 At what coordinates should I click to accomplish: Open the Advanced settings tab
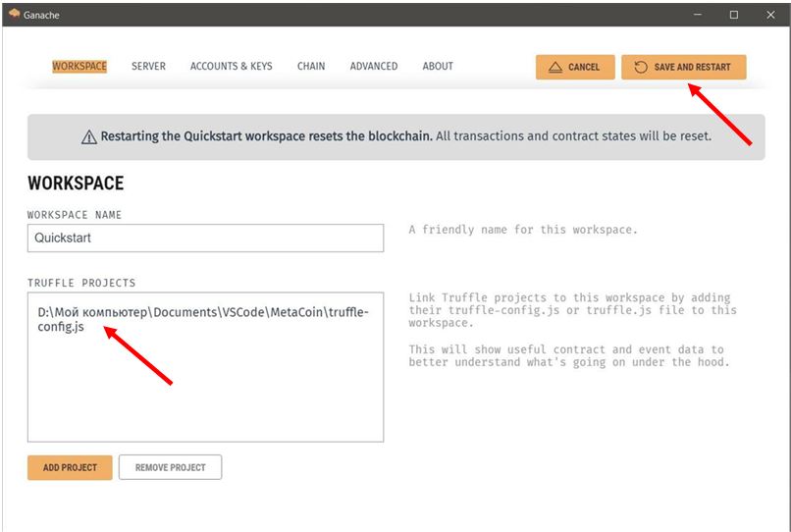tap(374, 67)
